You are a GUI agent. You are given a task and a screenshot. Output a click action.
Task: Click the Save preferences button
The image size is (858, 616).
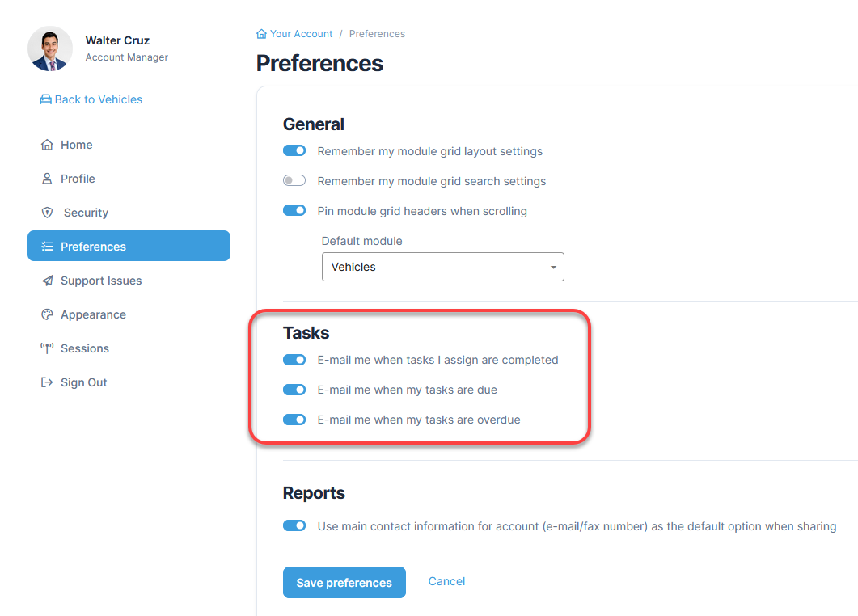click(344, 583)
